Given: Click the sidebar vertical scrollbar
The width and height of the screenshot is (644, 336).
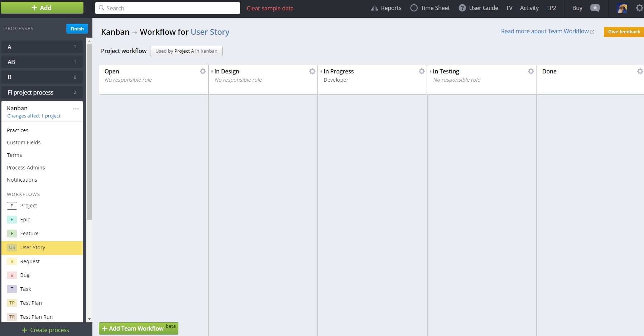Looking at the screenshot, I should point(89,133).
